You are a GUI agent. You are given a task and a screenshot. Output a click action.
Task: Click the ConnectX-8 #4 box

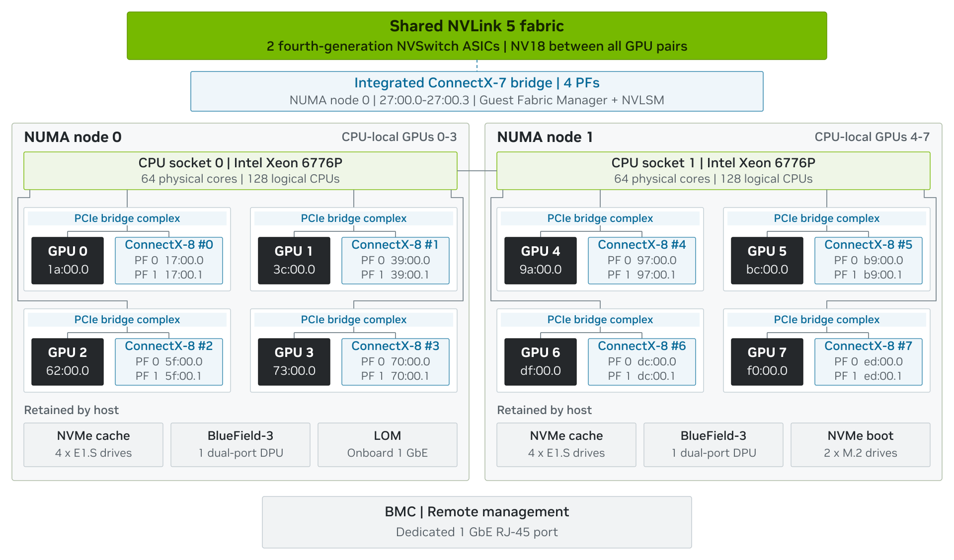click(x=642, y=261)
